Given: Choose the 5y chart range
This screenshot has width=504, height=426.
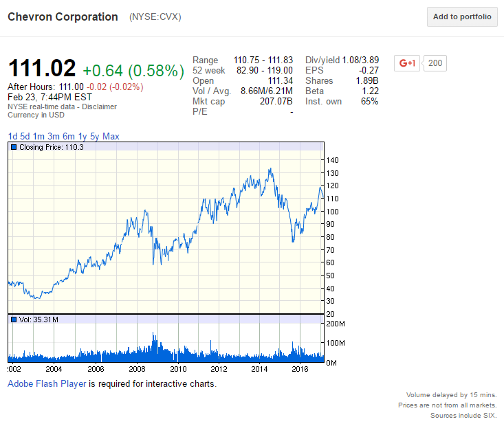Looking at the screenshot, I should tap(94, 137).
